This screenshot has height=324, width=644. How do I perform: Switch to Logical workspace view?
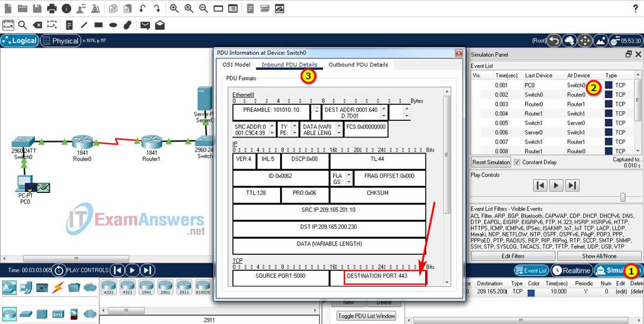pyautogui.click(x=19, y=41)
